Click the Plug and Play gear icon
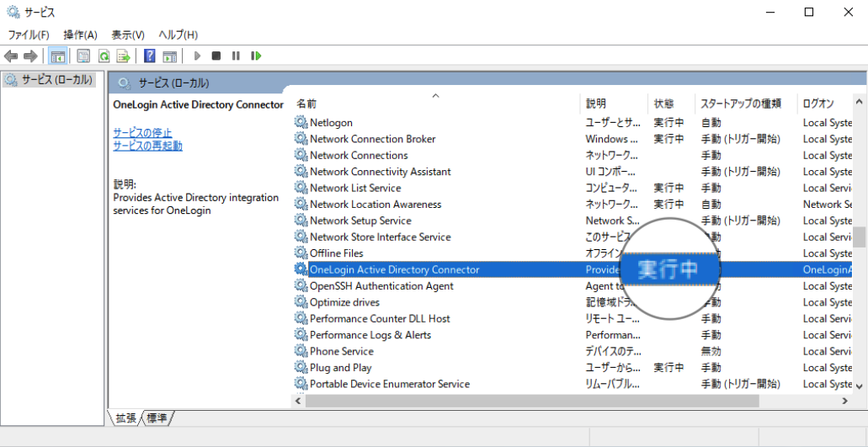The image size is (868, 447). [301, 367]
